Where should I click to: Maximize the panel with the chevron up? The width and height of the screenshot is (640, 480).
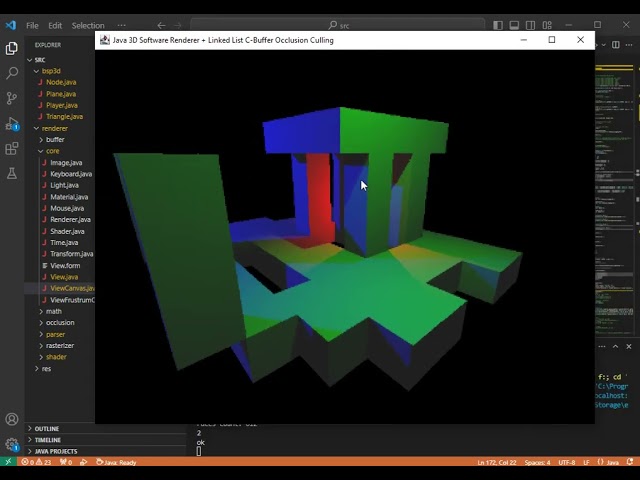616,347
